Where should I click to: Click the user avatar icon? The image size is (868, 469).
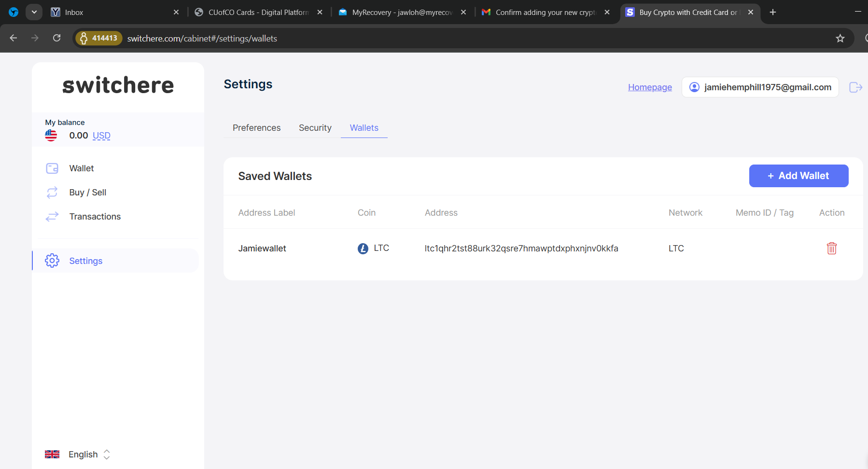click(694, 87)
